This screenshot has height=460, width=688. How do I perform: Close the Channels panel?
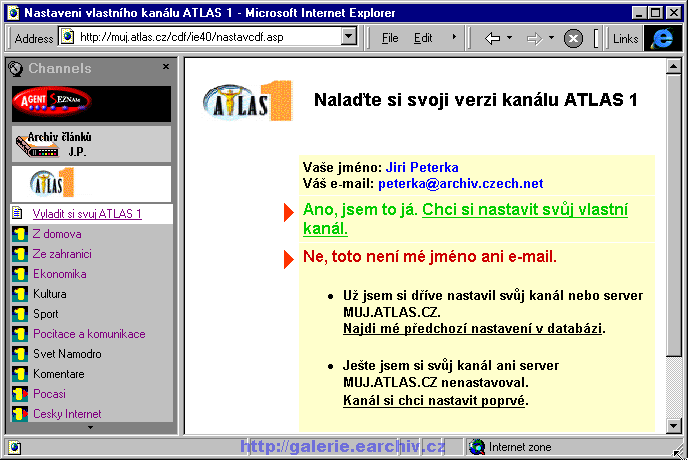coord(166,67)
